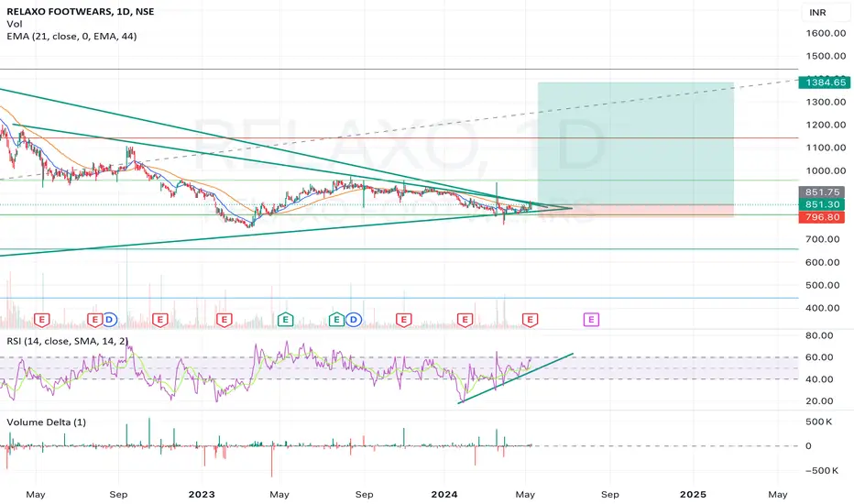854x504 pixels.
Task: Click the green E marker beside the second D marker
Action: pyautogui.click(x=336, y=319)
